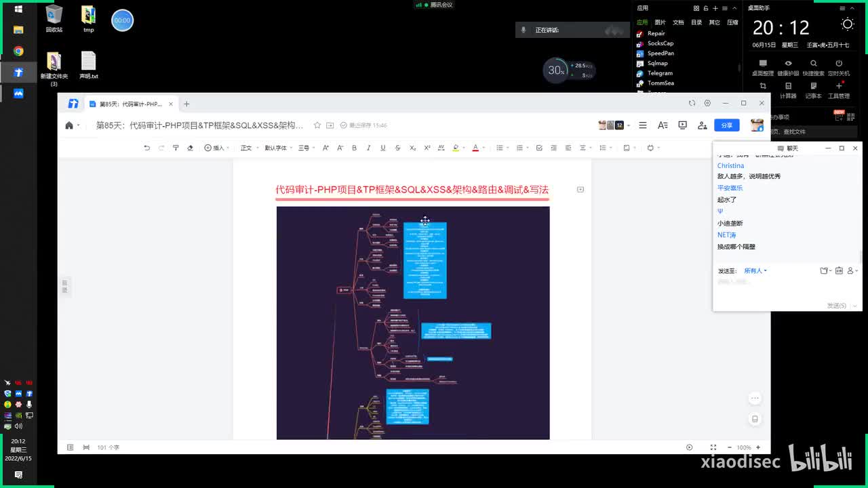Open the 三号 font size dropdown
The height and width of the screenshot is (488, 868).
tap(307, 148)
